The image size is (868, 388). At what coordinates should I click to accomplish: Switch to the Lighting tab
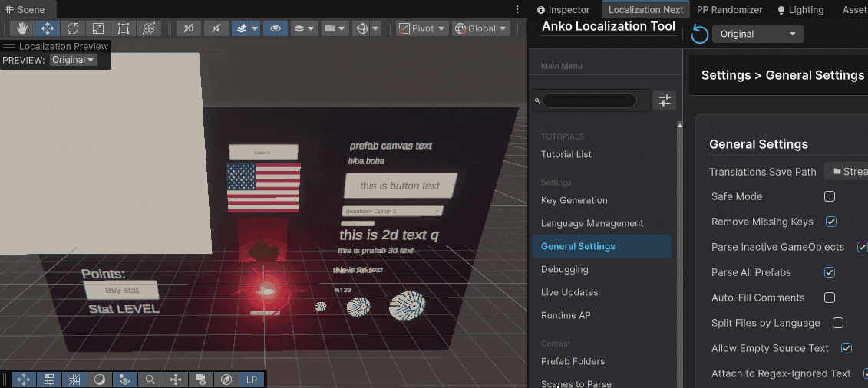point(800,9)
